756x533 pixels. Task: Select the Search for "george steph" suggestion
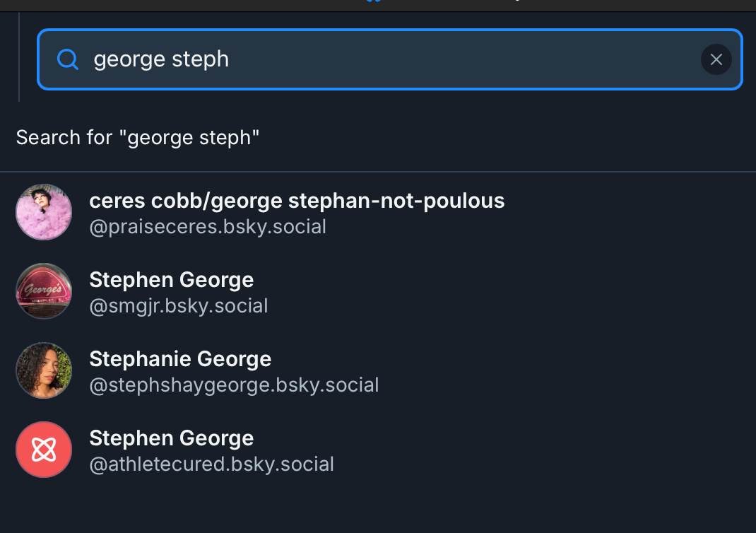378,137
